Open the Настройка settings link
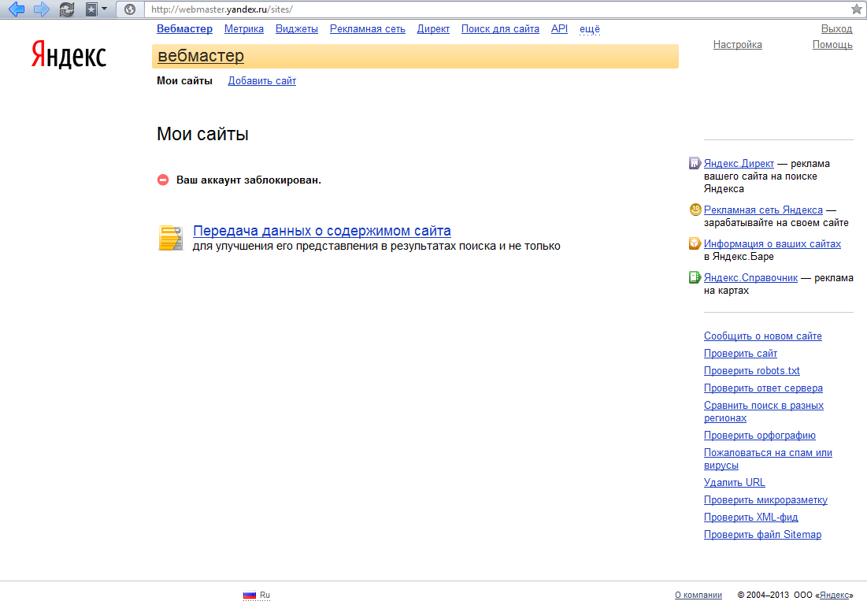Viewport: 867px width, 616px height. [737, 45]
